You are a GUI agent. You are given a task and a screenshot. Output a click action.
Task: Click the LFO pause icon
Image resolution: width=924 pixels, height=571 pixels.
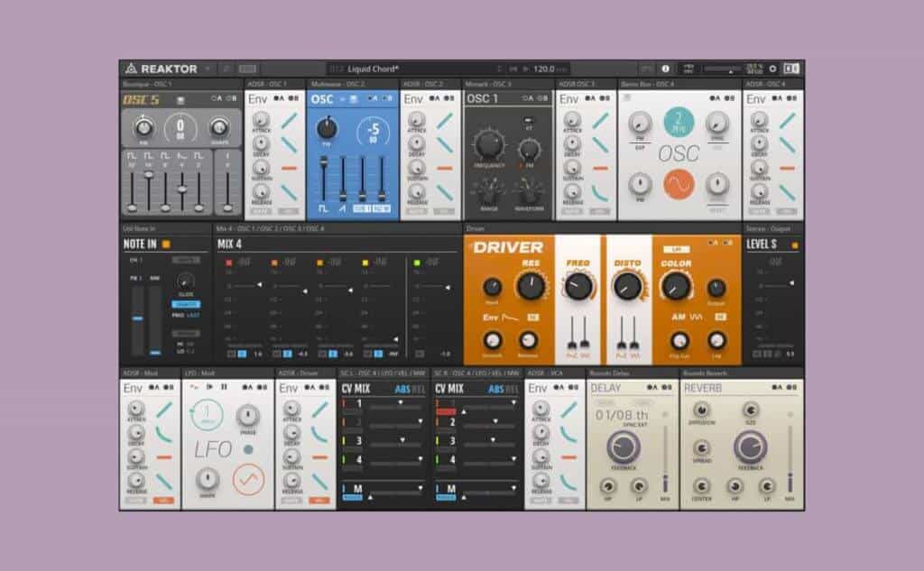[224, 387]
